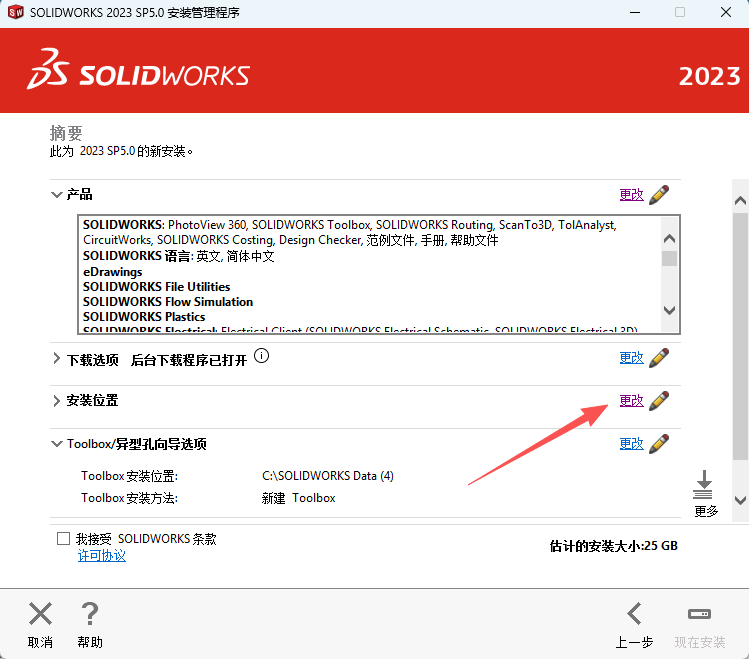Click the SOLIDWORKS 语言: 英文, 简体中文 line
Viewport: 749px width, 659px height.
coord(179,256)
